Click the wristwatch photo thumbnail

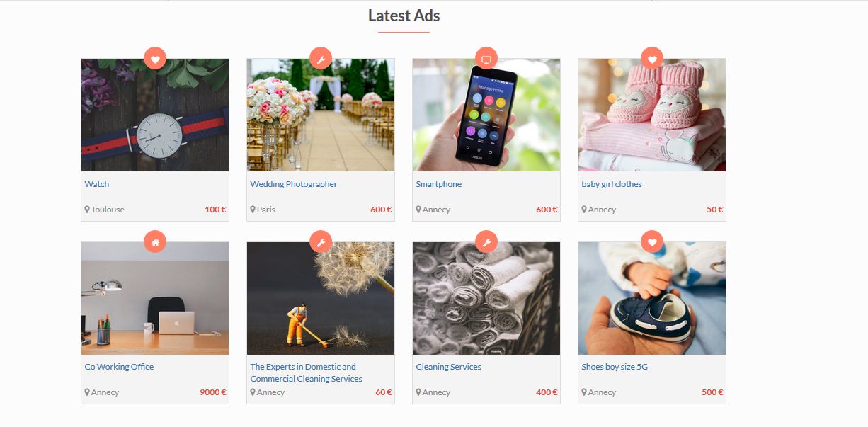pos(155,115)
